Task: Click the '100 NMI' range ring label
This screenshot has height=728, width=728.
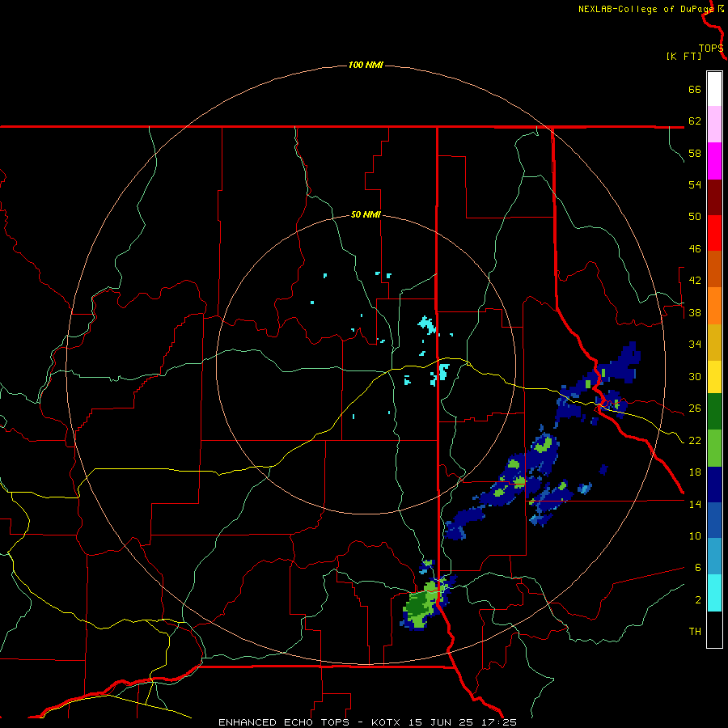Action: pyautogui.click(x=366, y=65)
